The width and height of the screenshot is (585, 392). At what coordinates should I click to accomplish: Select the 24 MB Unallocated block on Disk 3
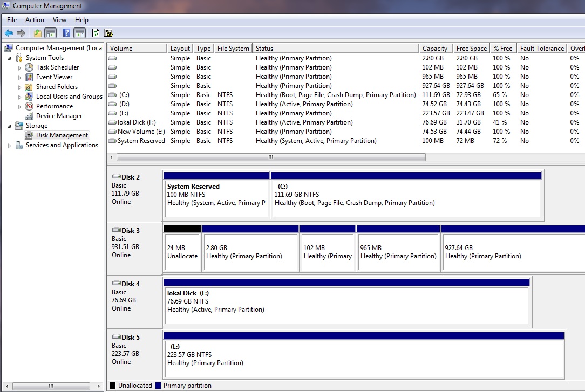[182, 249]
